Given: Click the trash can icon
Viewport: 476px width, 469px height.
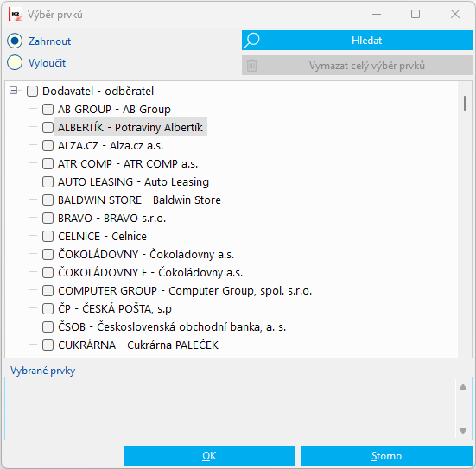Looking at the screenshot, I should [x=251, y=66].
